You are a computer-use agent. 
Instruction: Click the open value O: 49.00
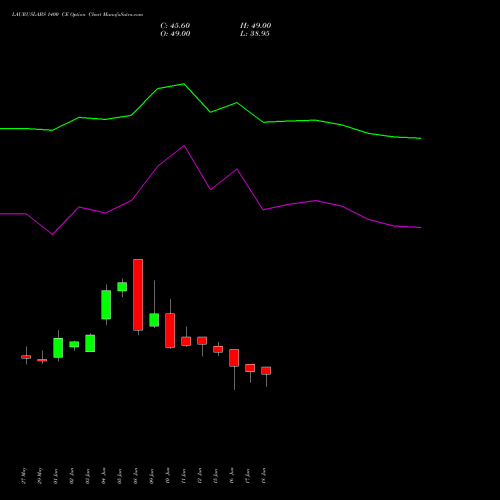(175, 34)
